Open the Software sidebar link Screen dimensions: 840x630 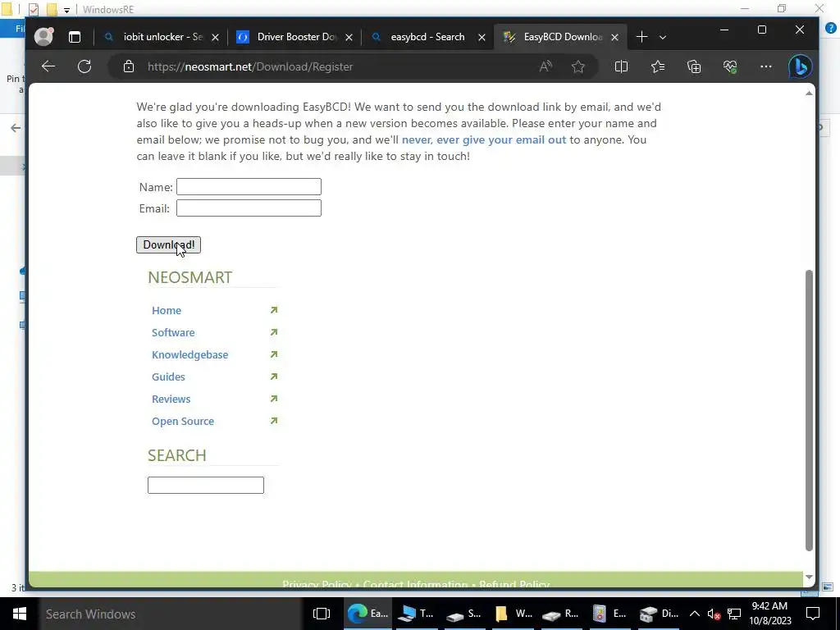173,332
